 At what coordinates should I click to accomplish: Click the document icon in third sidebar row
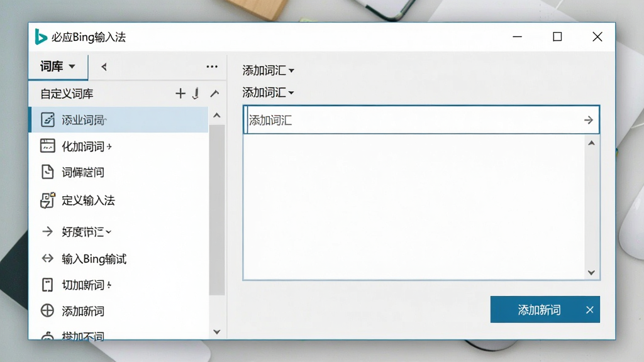pyautogui.click(x=48, y=172)
